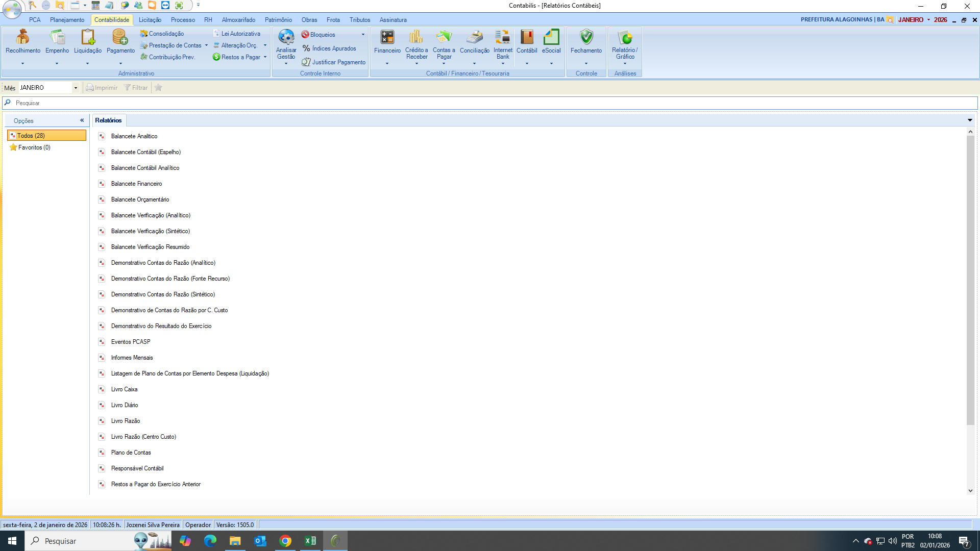Collapse the Opções side panel
Image resolution: width=980 pixels, height=551 pixels.
click(82, 120)
